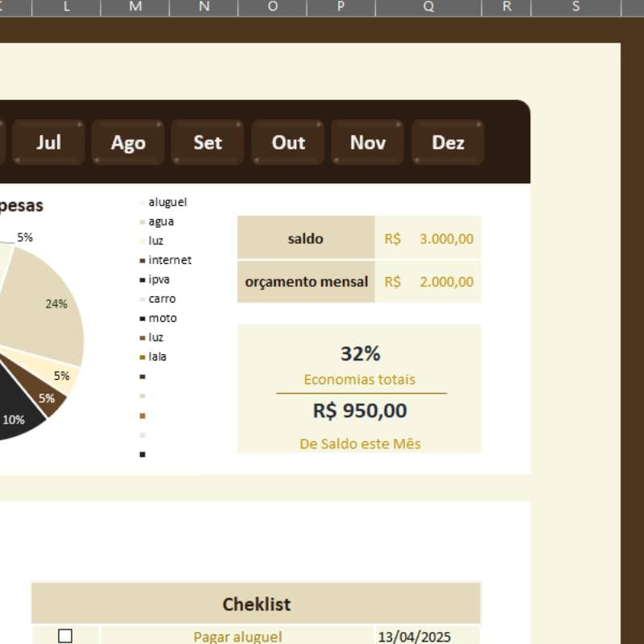Select the Out month button

288,142
